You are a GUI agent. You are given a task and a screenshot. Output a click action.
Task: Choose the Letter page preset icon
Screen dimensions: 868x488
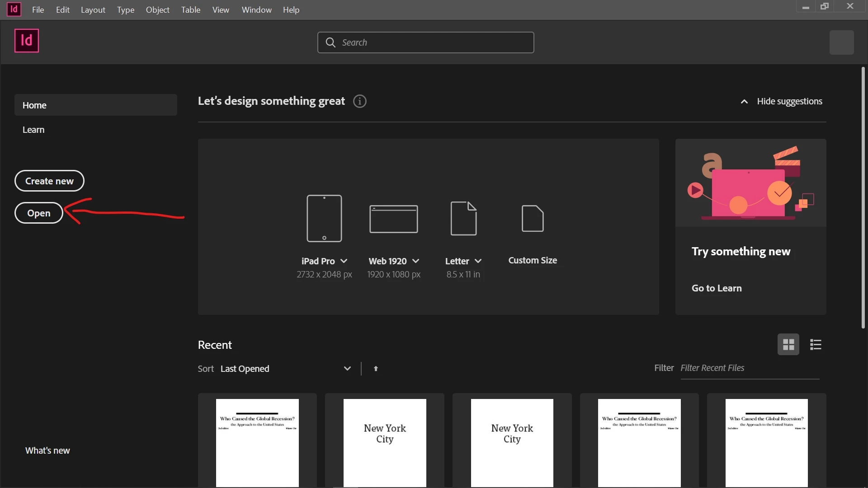coord(463,218)
